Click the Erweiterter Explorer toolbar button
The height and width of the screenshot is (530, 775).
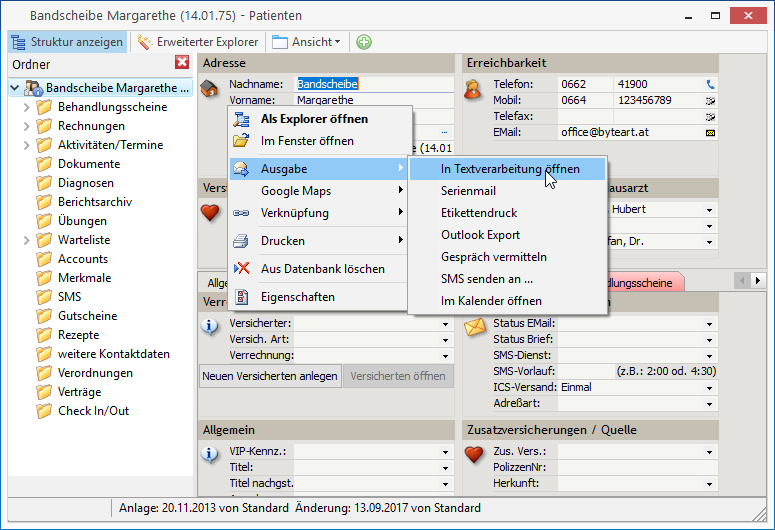coord(198,42)
